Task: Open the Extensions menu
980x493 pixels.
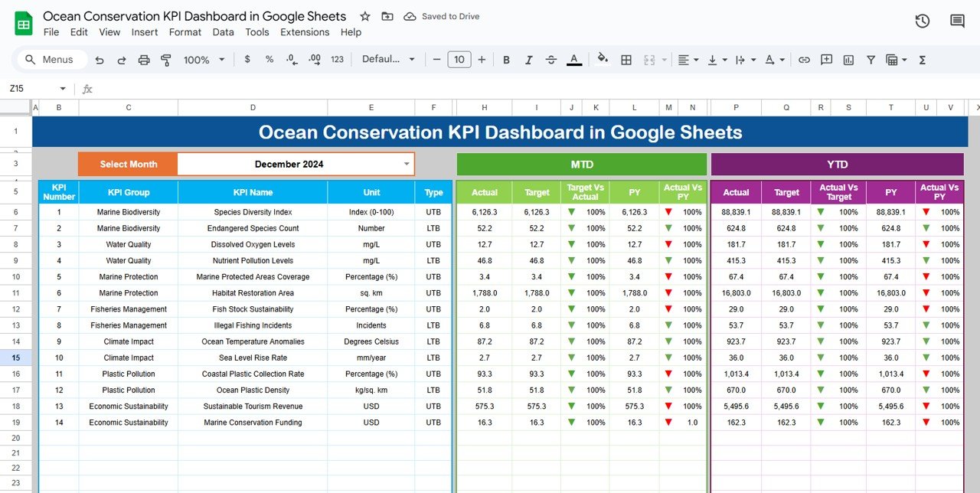Action: coord(305,32)
